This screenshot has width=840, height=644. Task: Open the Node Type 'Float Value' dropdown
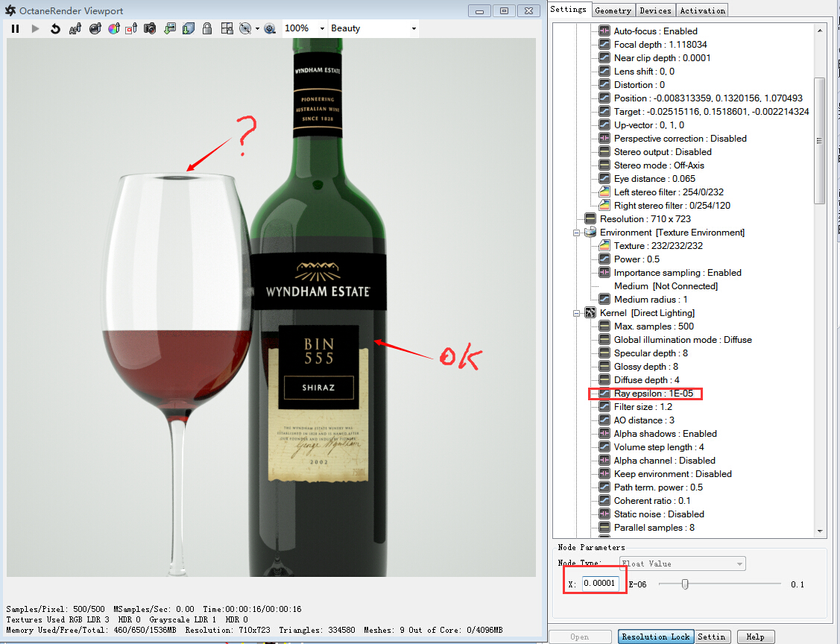[683, 563]
